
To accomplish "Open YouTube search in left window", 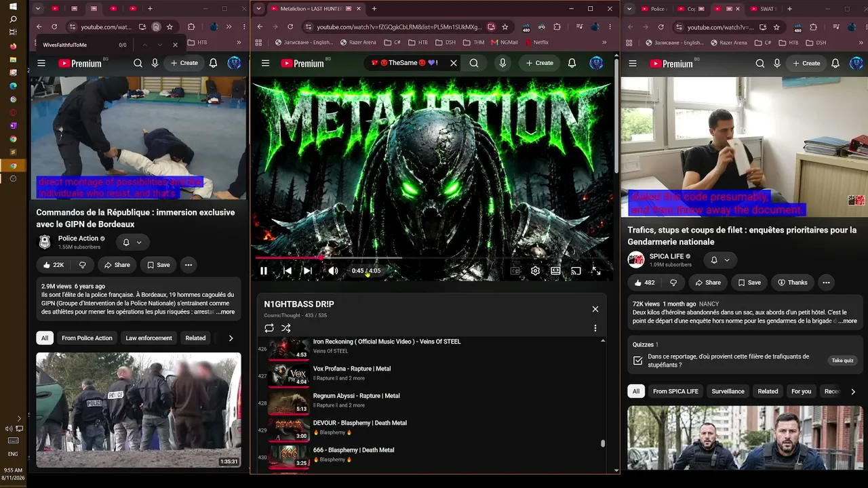I will tap(138, 63).
